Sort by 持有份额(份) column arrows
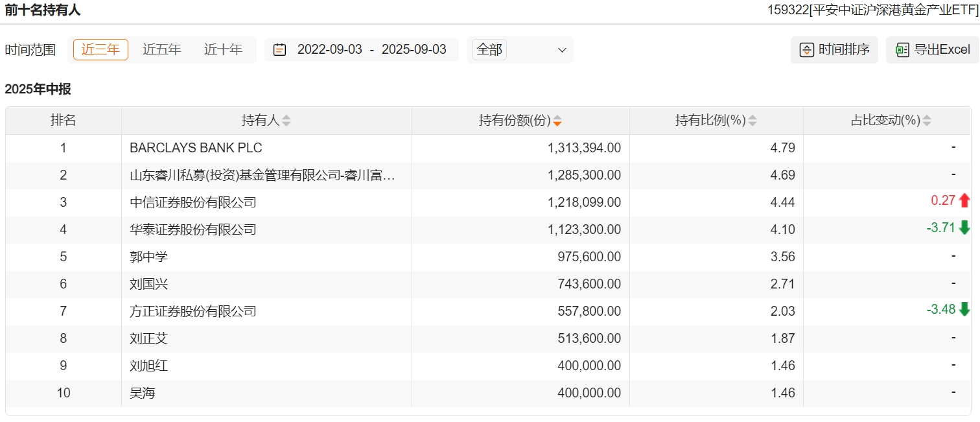980x422 pixels. tap(557, 121)
